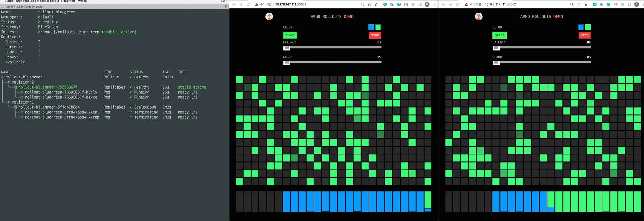Image resolution: width=644 pixels, height=221 pixels.
Task: Toggle the side panel in 30081 window
Action: coord(420,4)
